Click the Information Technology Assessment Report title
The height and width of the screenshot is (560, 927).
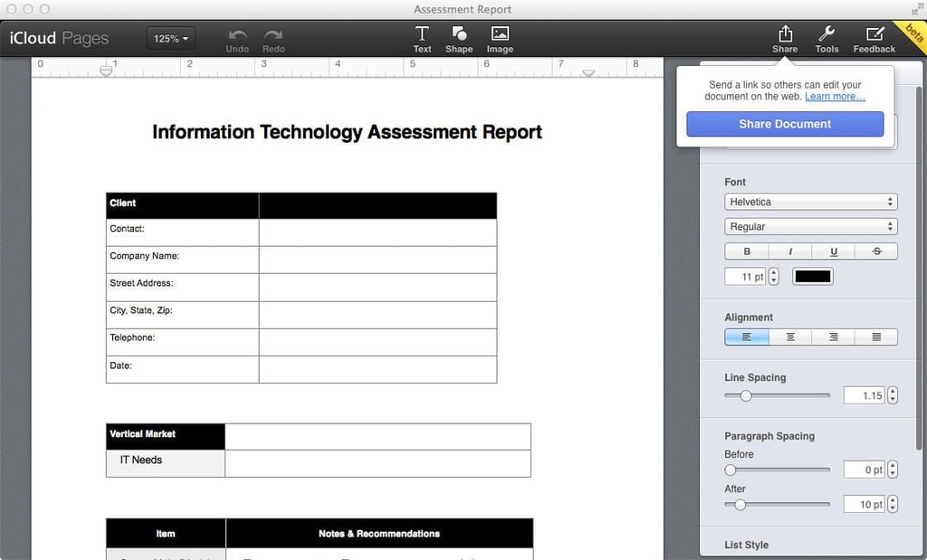(x=347, y=132)
